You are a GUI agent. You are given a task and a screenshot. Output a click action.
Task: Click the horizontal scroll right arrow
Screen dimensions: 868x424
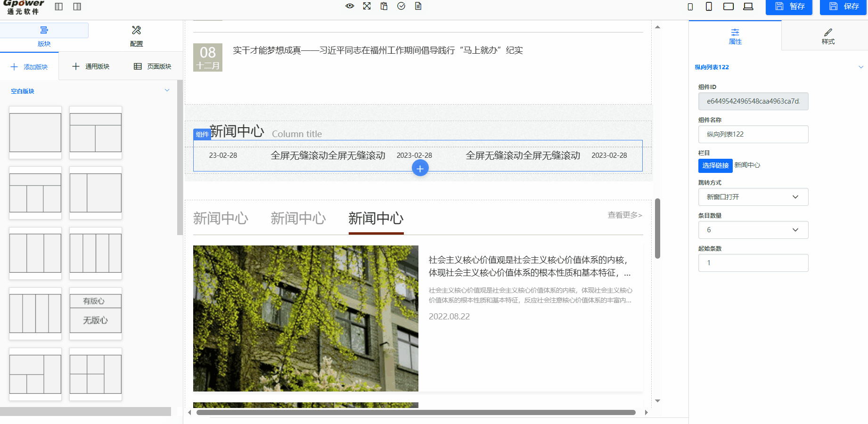click(x=646, y=412)
